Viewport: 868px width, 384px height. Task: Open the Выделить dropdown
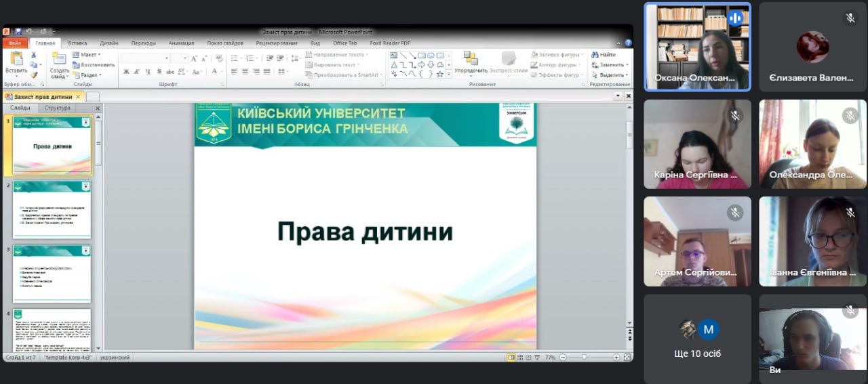610,75
